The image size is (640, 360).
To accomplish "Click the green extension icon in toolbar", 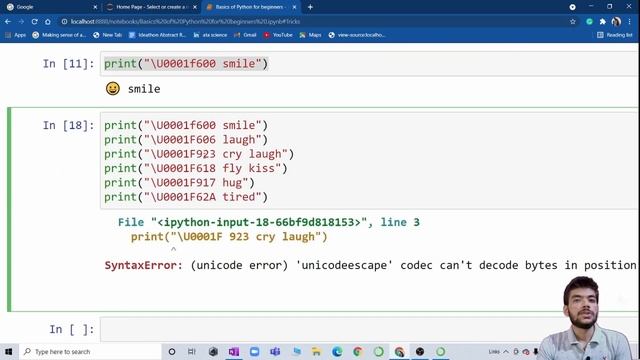I will coord(589,22).
